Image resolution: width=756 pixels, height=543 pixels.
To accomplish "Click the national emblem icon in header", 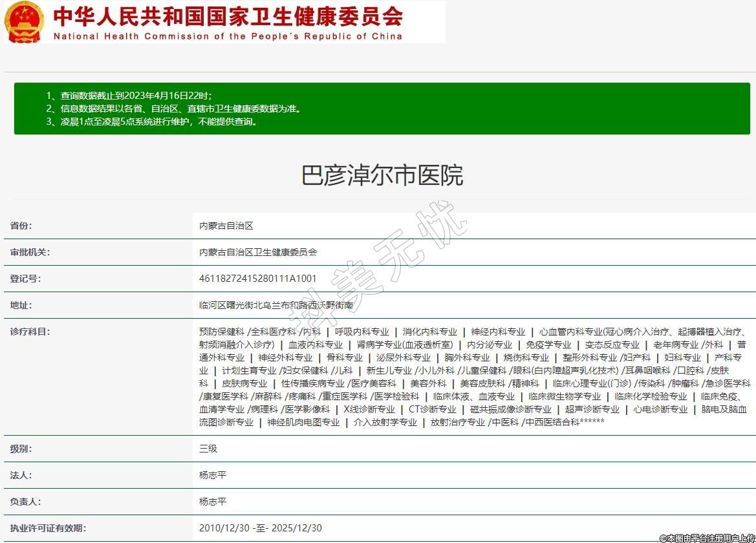I will point(25,22).
